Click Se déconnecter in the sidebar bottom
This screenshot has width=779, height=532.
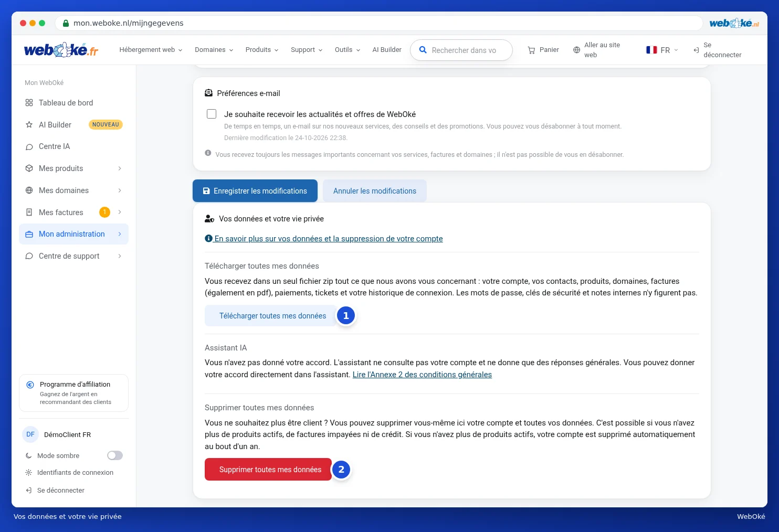coord(55,491)
